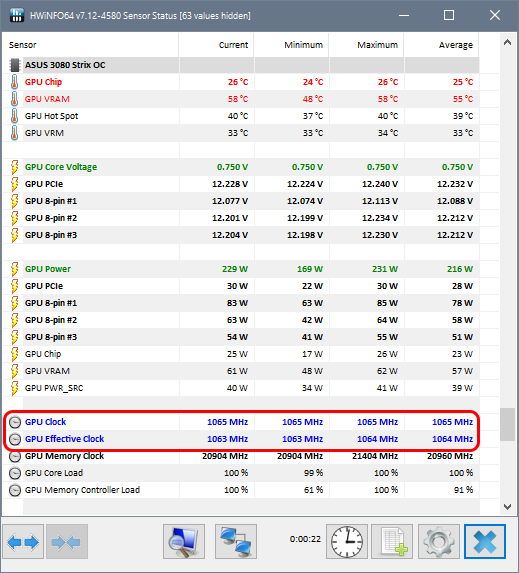Close the sensor window with blue X button

(x=485, y=542)
